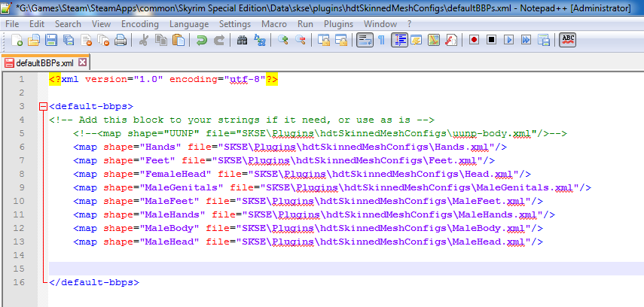
Task: Place cursor on empty highlighted line 15
Action: point(346,269)
